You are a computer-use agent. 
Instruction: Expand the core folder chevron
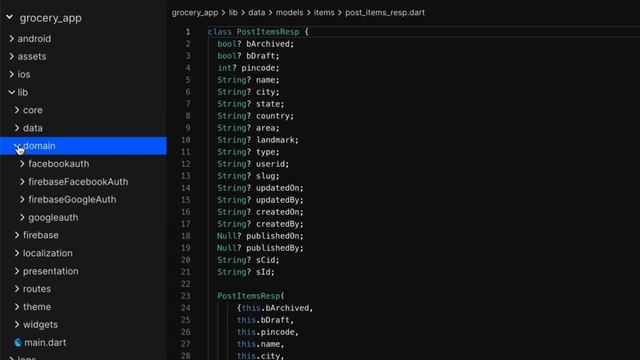(17, 110)
